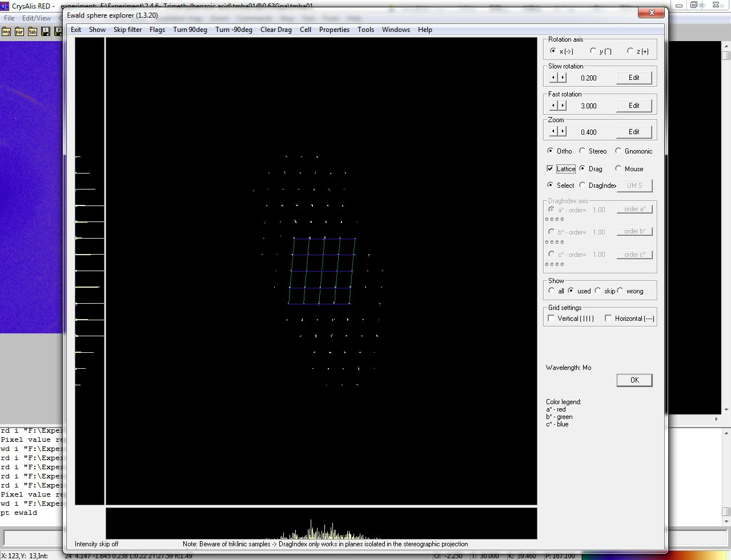The width and height of the screenshot is (731, 560).
Task: Decrease zoom using the left arrow
Action: (553, 132)
